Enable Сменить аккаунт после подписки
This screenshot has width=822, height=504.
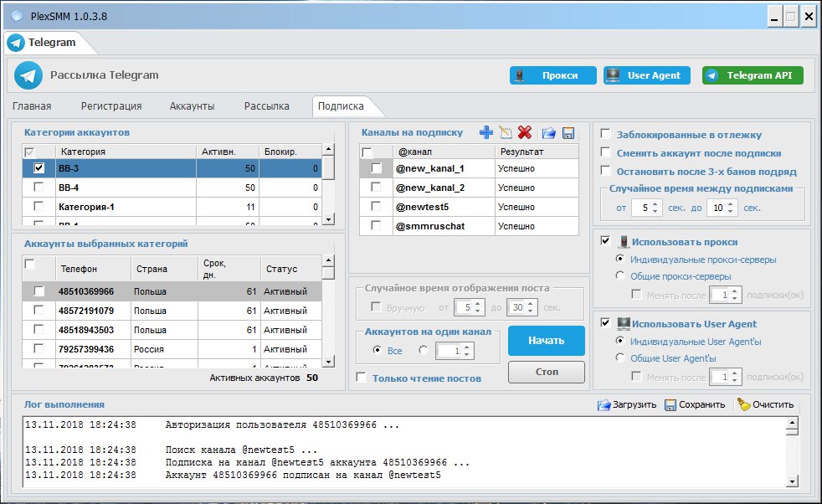[x=605, y=152]
